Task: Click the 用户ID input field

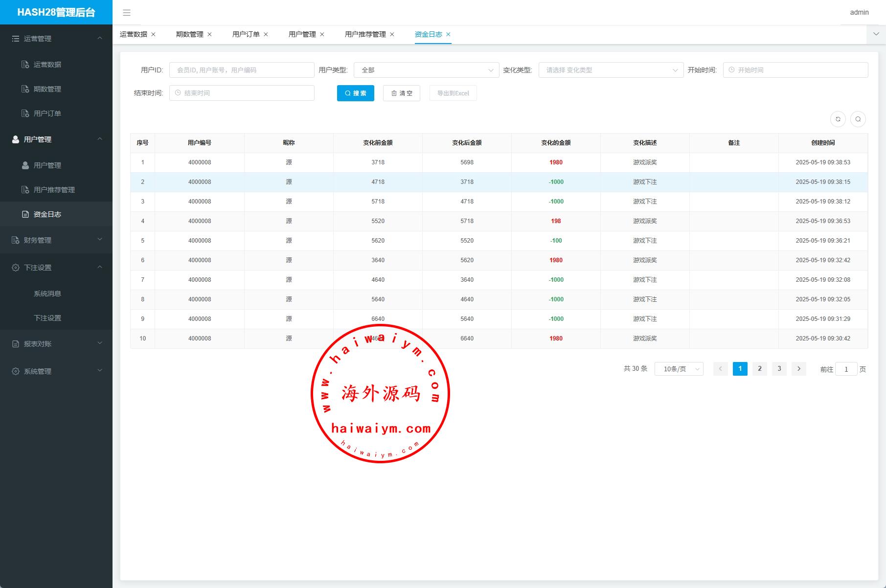Action: tap(242, 70)
